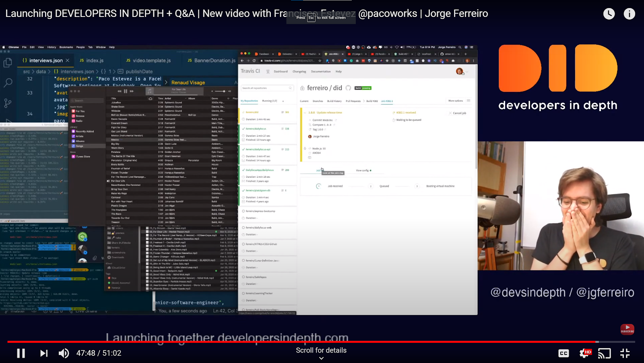Open For You in the Music sidebar
Viewport: 644px width, 363px height.
pos(78,111)
